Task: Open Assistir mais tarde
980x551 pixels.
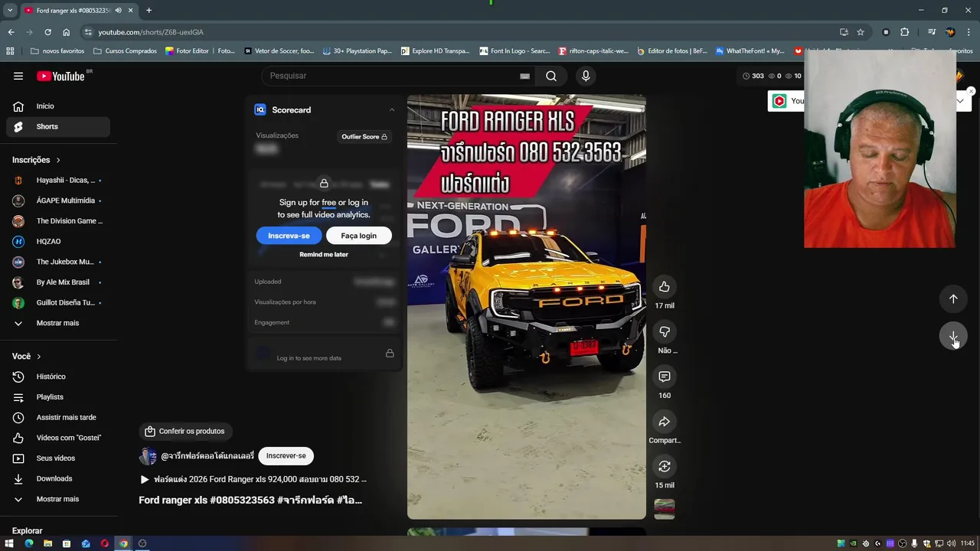Action: [x=58, y=417]
